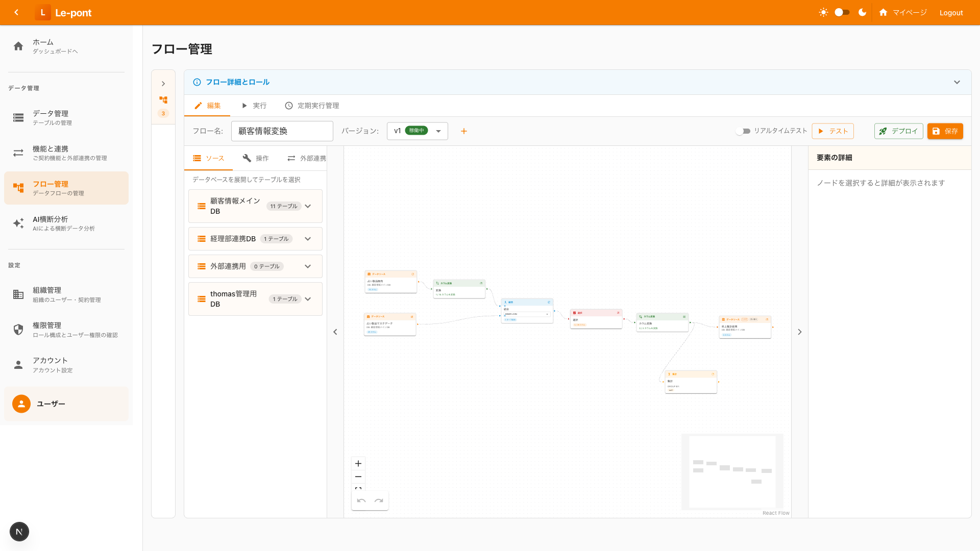Screen dimensions: 980x551
Task: Expand the 外部連携用 database
Action: pyautogui.click(x=255, y=266)
